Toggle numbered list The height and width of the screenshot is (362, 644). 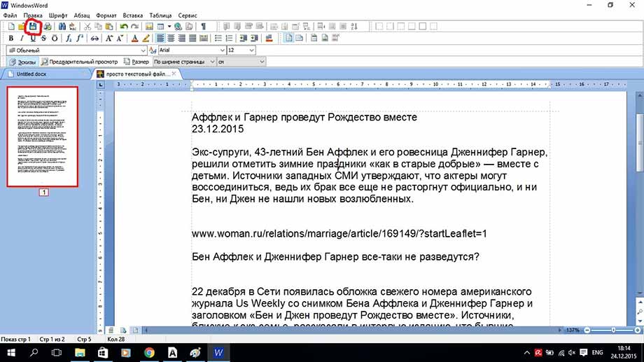(229, 39)
